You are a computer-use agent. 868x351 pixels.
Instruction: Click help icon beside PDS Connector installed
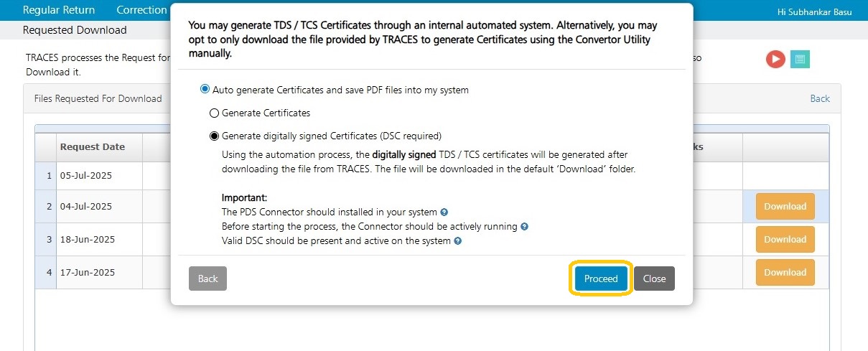(444, 212)
